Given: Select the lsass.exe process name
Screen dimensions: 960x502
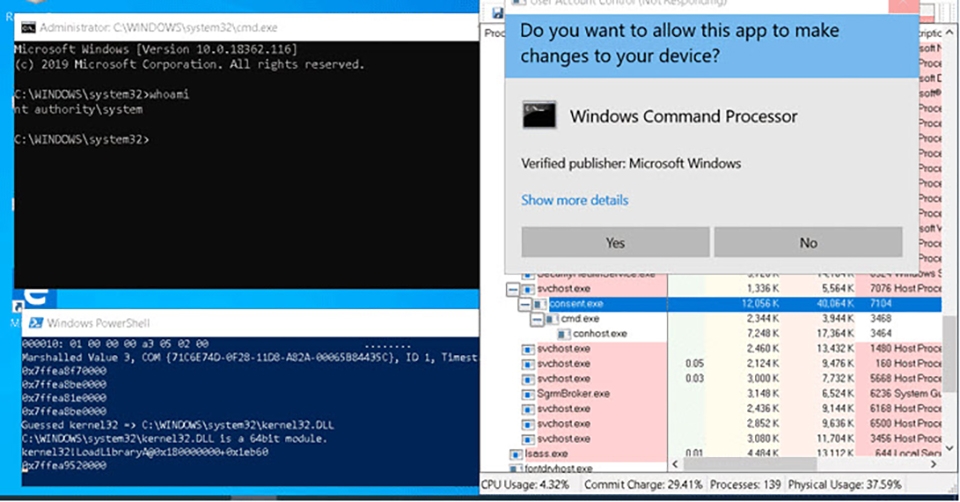Looking at the screenshot, I should click(x=546, y=454).
